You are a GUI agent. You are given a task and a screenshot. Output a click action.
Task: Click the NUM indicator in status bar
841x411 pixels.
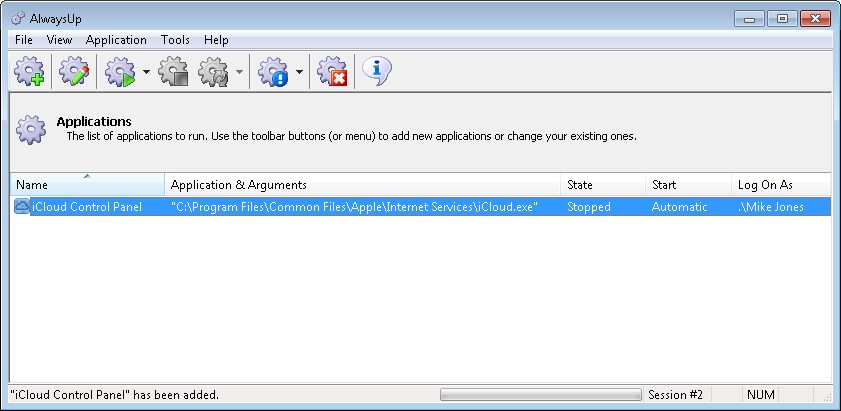(x=761, y=395)
